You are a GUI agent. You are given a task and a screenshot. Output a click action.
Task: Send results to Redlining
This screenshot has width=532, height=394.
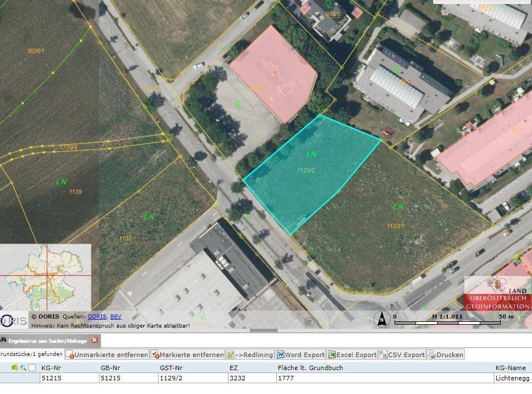(x=250, y=355)
